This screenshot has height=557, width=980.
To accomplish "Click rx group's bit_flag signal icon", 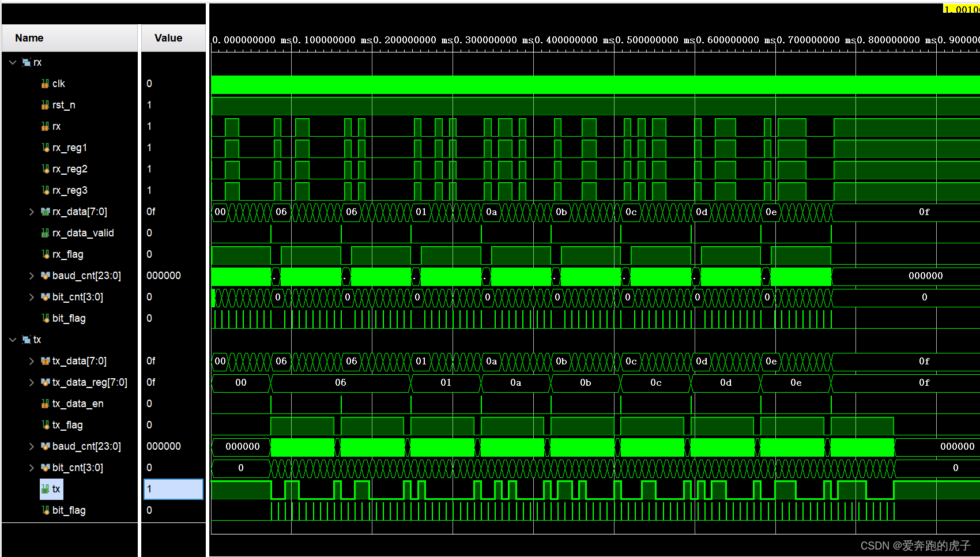I will 45,318.
